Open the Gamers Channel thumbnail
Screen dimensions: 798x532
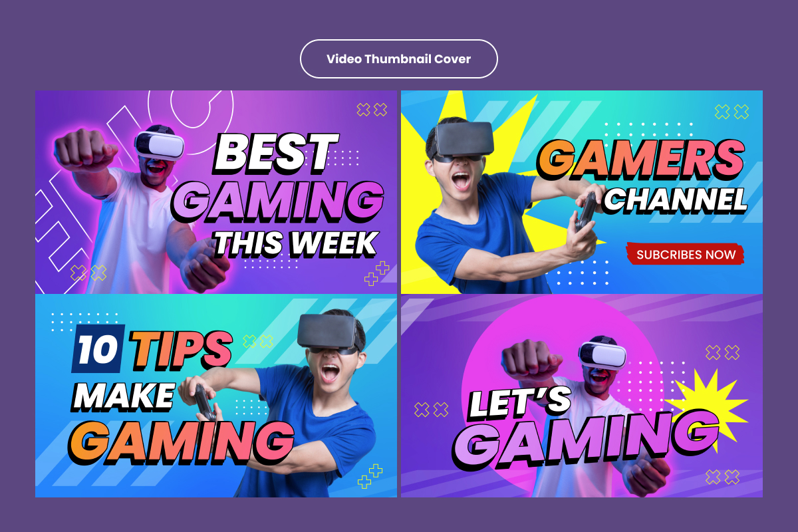(582, 192)
